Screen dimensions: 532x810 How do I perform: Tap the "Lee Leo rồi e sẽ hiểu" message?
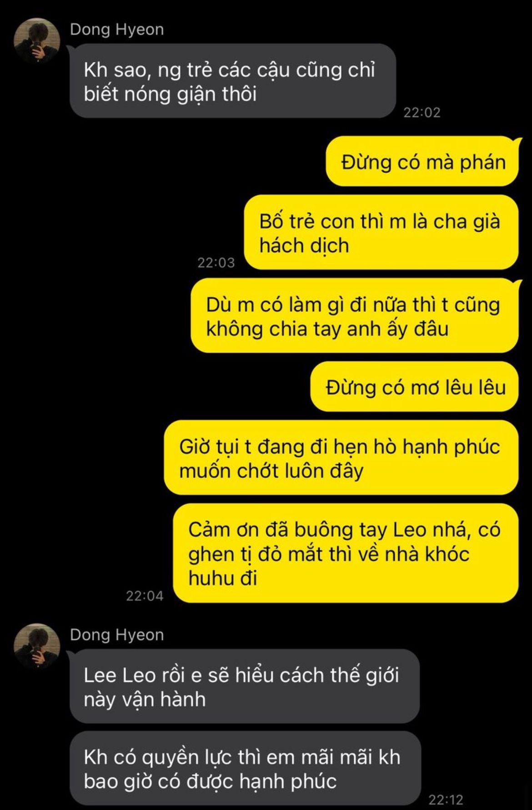(244, 686)
